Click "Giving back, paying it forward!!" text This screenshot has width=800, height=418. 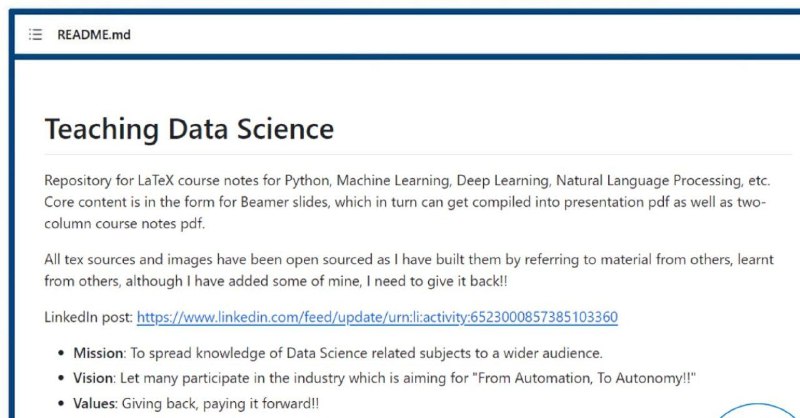[220, 403]
